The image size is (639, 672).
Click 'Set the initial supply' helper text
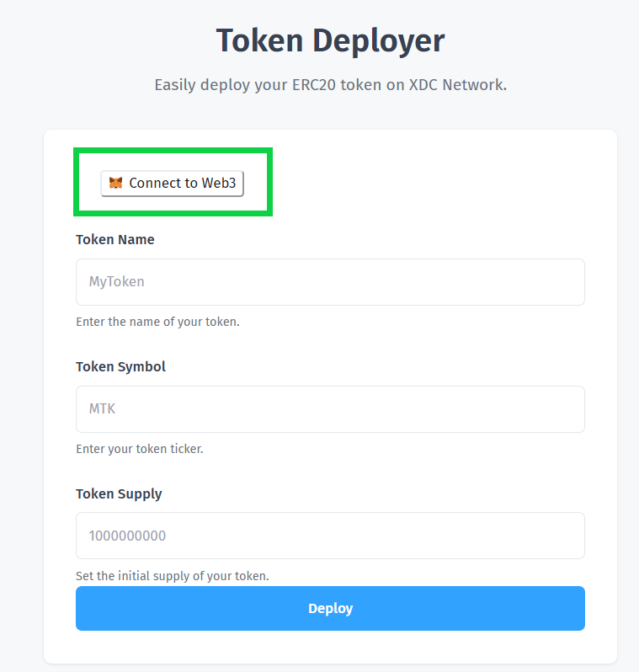[172, 576]
